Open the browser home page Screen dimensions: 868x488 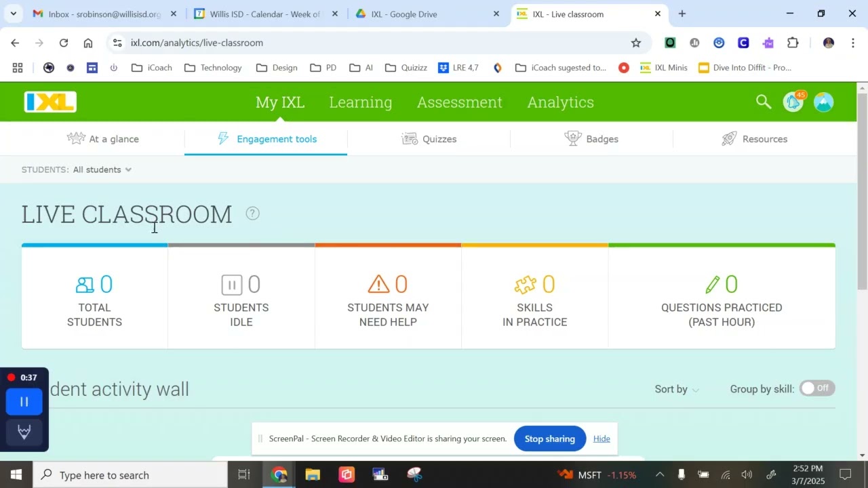click(88, 43)
